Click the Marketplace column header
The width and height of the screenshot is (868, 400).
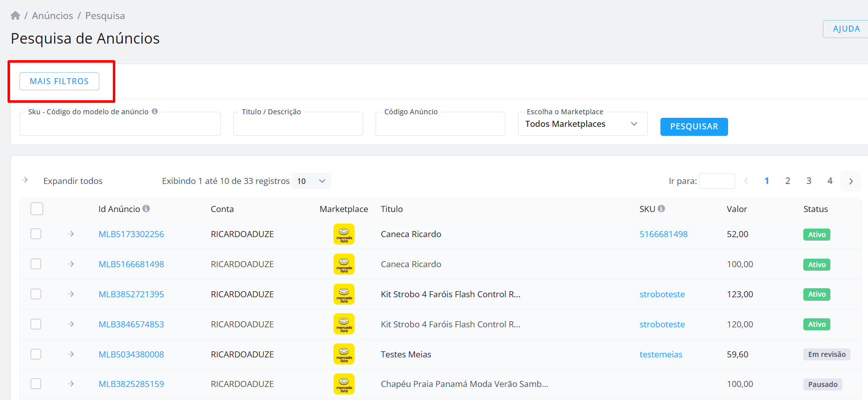tap(344, 209)
